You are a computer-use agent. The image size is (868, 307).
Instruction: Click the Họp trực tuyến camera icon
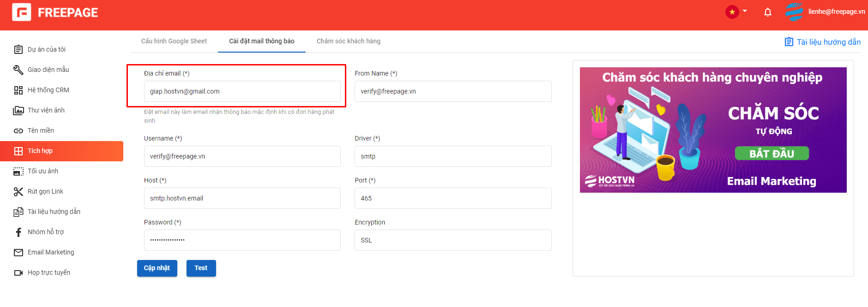(18, 272)
